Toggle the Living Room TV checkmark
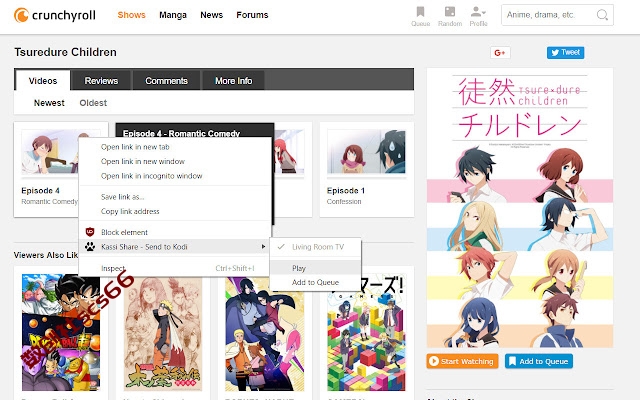Image resolution: width=640 pixels, height=400 pixels. click(281, 247)
